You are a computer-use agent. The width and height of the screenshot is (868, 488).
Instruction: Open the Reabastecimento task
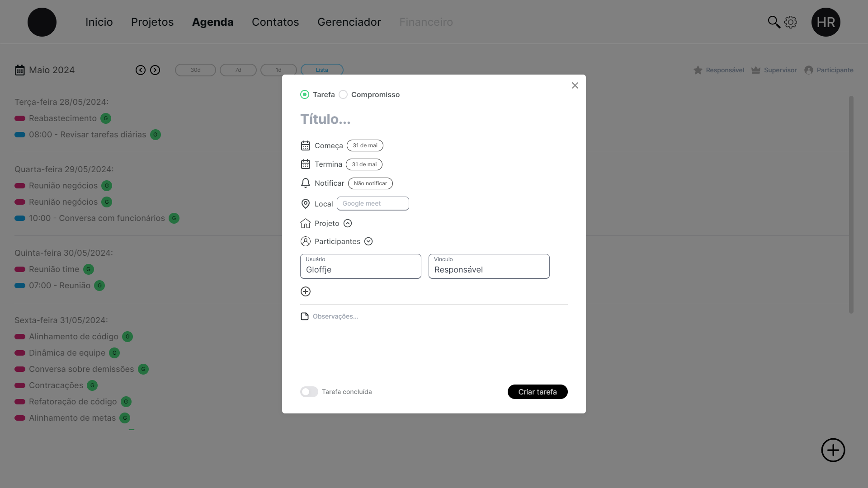63,118
